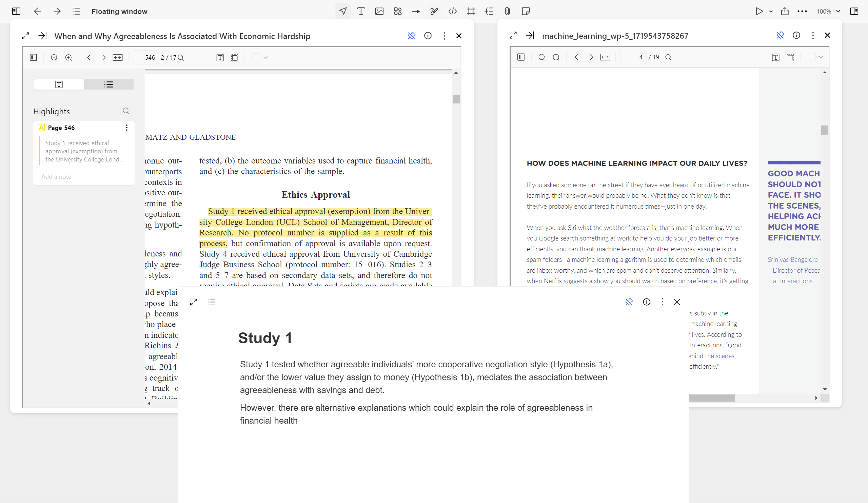Viewport: 868px width, 503px height.
Task: Select the Image insert tool
Action: coord(379,12)
